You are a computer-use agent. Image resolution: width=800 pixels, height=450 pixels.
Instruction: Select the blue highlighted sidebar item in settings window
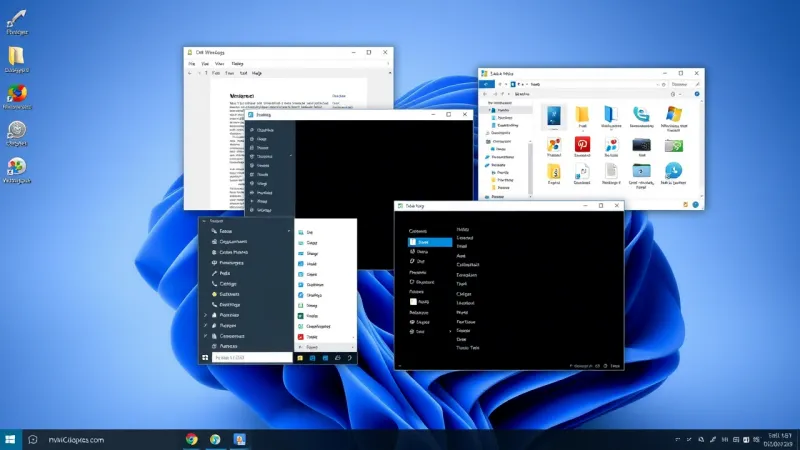tap(429, 242)
